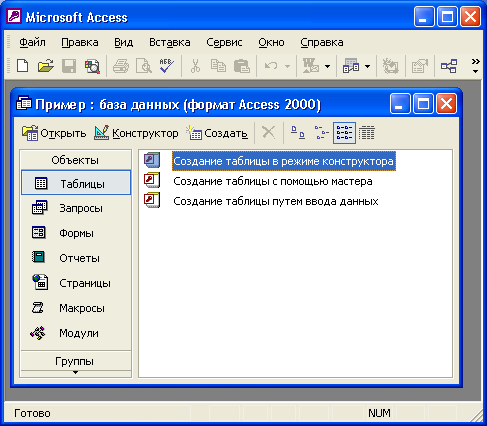This screenshot has width=487, height=426.
Task: Switch to Large Icons view
Action: (x=298, y=133)
